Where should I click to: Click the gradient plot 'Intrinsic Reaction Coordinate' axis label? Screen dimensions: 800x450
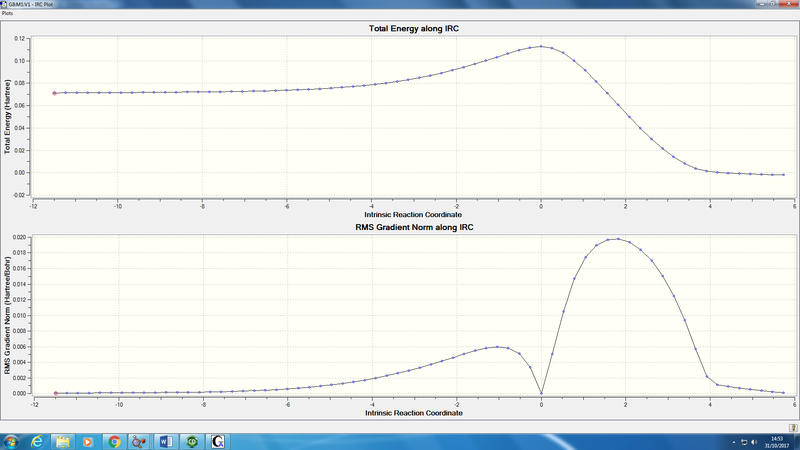pyautogui.click(x=414, y=413)
